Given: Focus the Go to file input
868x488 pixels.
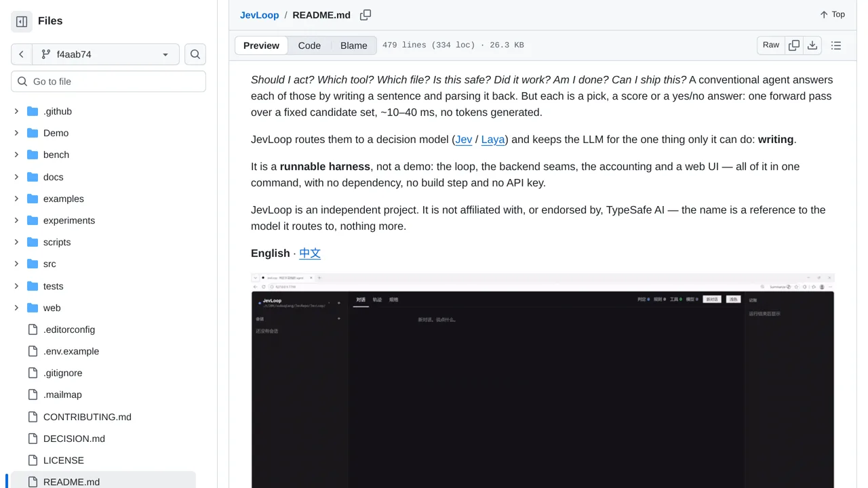Looking at the screenshot, I should (x=108, y=81).
